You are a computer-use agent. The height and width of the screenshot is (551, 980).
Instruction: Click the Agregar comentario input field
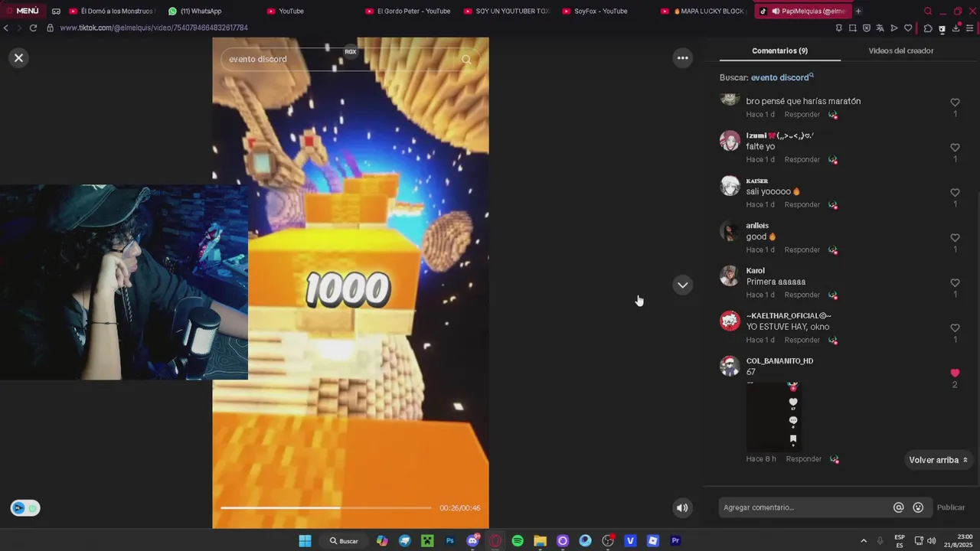click(804, 507)
